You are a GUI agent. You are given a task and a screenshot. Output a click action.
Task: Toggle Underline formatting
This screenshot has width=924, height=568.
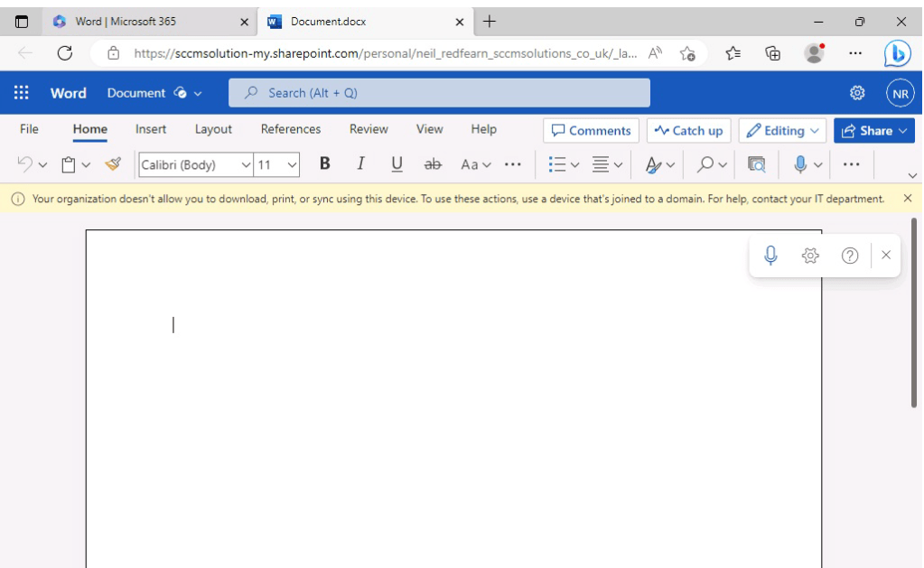click(397, 164)
